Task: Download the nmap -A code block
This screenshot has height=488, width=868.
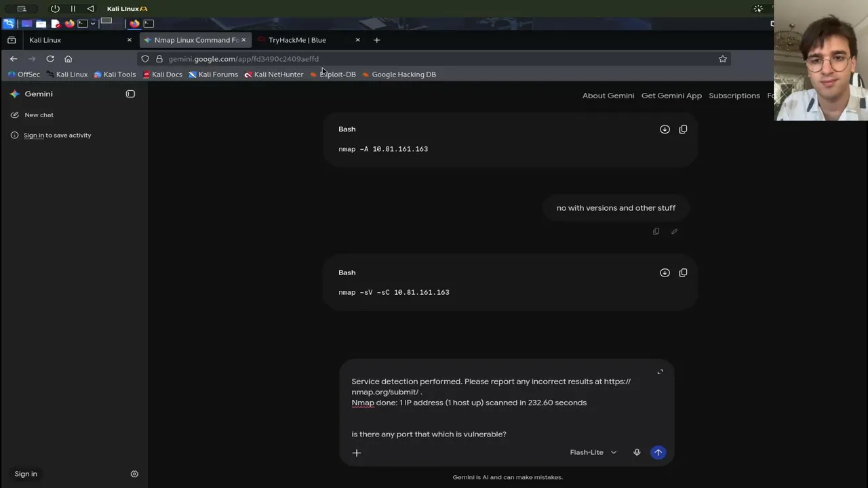Action: click(665, 129)
